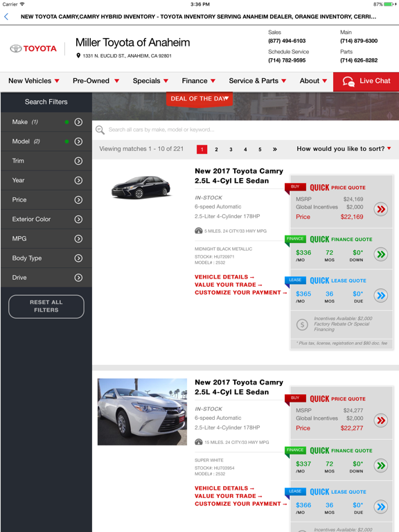Screen dimensions: 399x532
Task: Open the MPG filter arrow icon
Action: 78,239
